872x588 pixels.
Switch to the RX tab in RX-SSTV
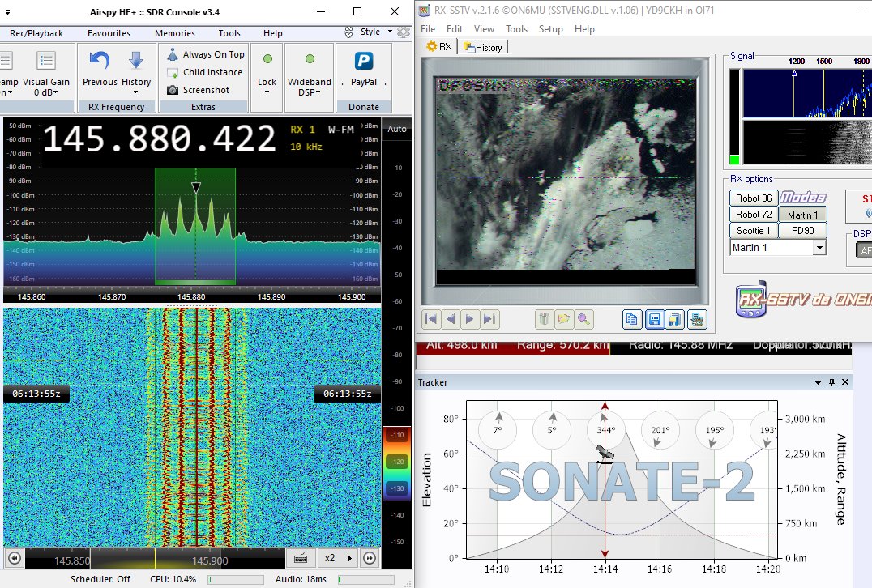439,47
